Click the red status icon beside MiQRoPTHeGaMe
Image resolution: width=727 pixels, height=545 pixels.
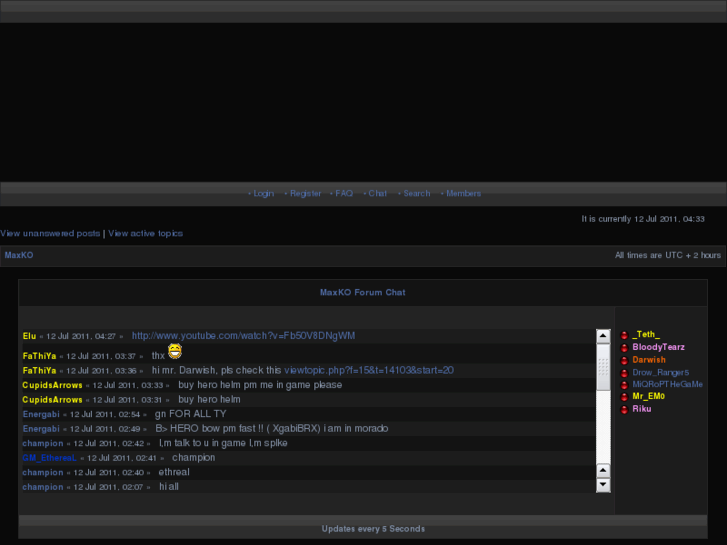pyautogui.click(x=624, y=385)
